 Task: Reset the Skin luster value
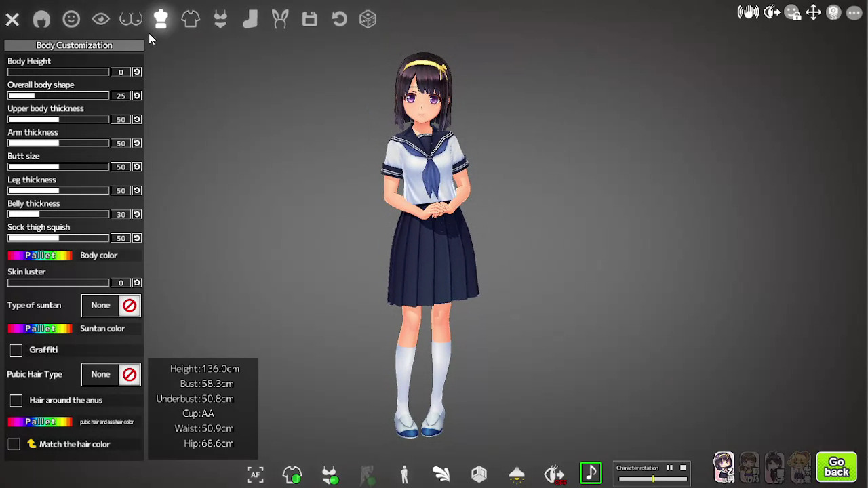(137, 283)
